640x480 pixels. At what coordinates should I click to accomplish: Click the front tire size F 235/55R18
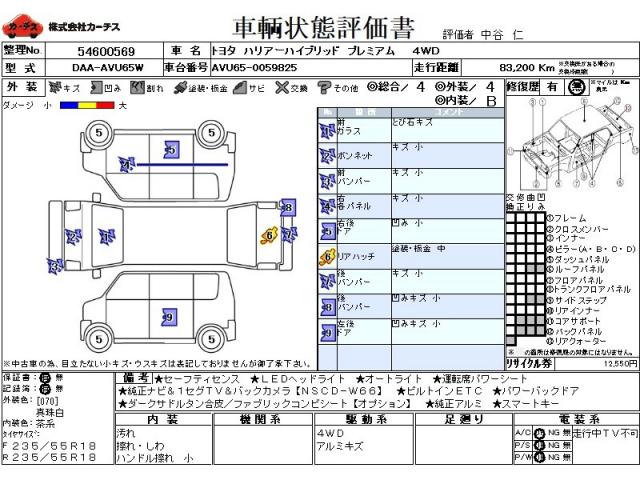(x=49, y=446)
